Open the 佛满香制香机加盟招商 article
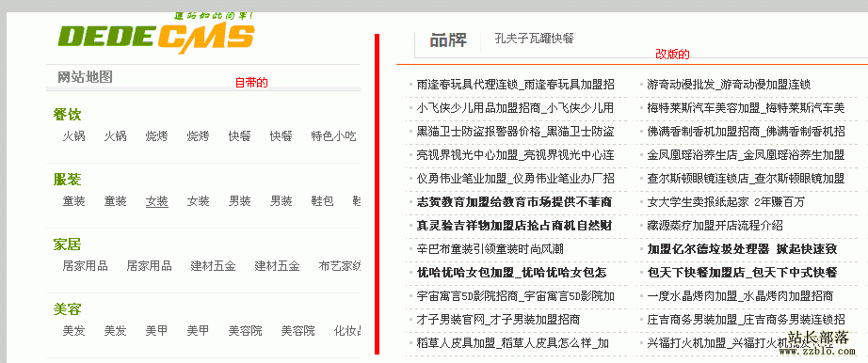 [x=746, y=132]
